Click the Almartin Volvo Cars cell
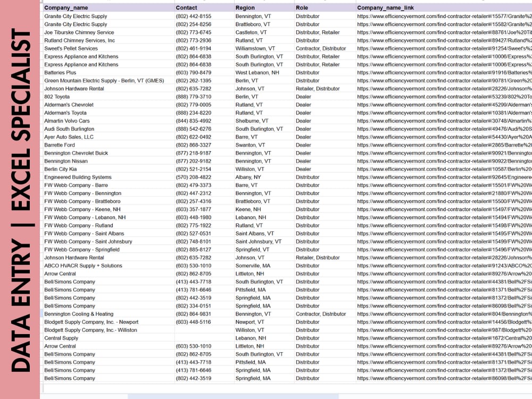The height and width of the screenshot is (399, 532). point(109,121)
